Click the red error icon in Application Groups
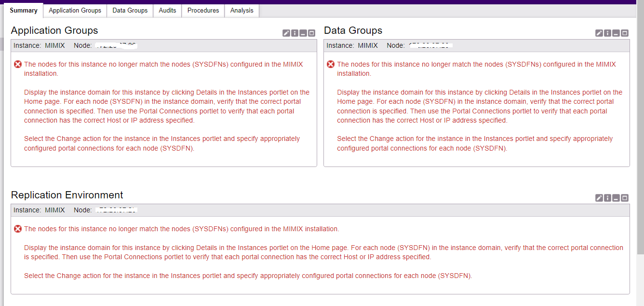 click(18, 64)
